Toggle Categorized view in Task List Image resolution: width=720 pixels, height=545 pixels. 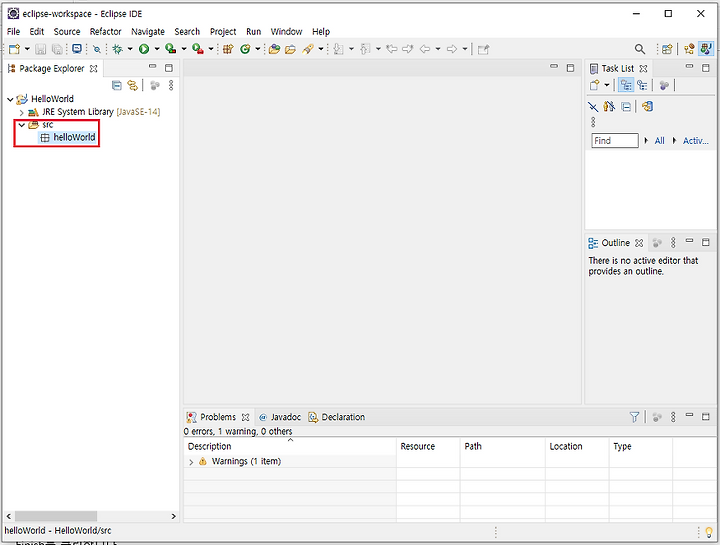626,85
